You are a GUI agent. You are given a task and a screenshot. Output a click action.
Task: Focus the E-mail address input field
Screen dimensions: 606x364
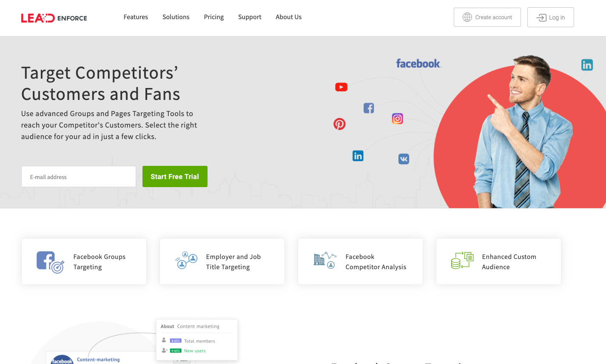[79, 176]
